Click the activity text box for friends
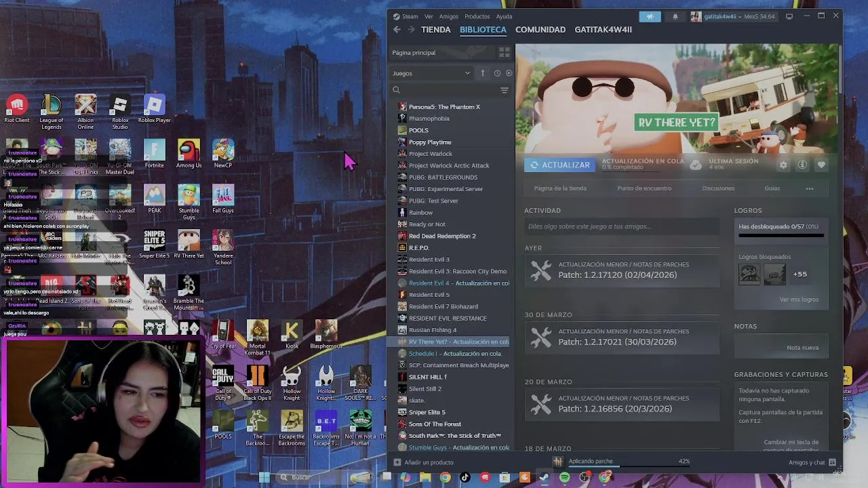The width and height of the screenshot is (868, 488). point(622,226)
